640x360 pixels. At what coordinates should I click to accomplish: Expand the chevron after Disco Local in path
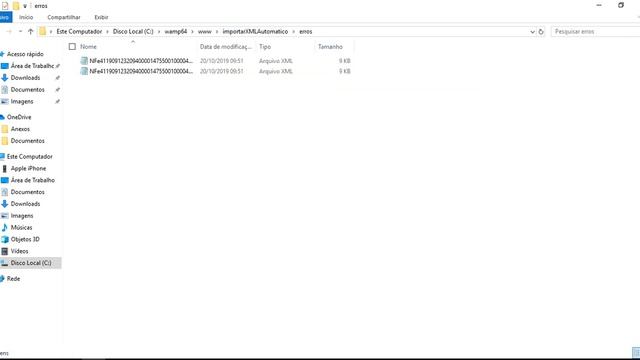[x=159, y=31]
